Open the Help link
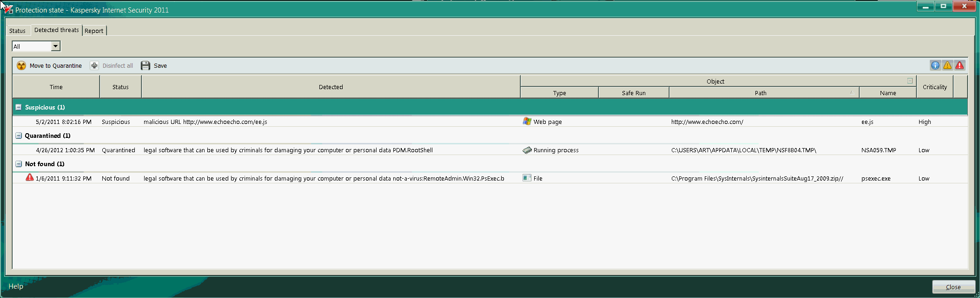The height and width of the screenshot is (298, 980). pyautogui.click(x=16, y=286)
